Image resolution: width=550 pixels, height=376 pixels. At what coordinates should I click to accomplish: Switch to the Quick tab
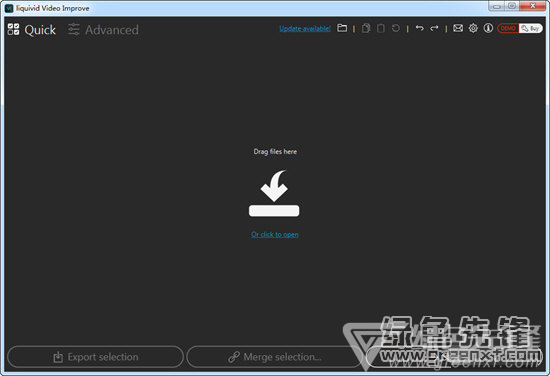32,30
